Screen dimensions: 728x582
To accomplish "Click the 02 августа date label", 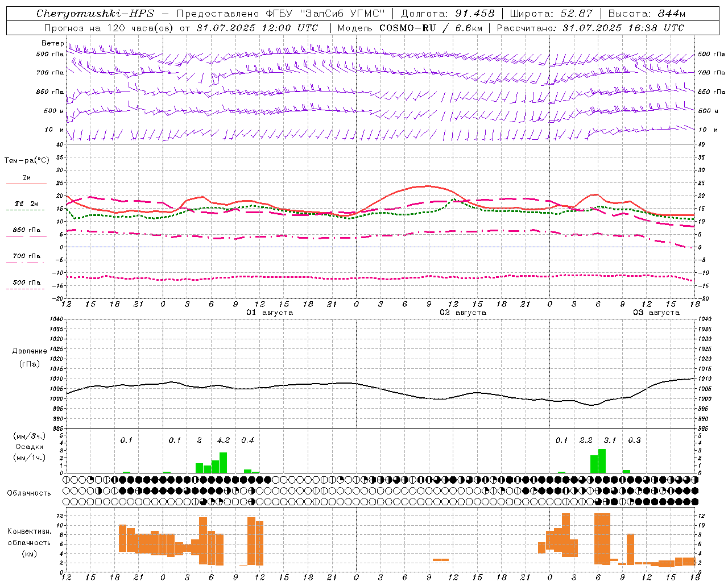I will 463,313.
